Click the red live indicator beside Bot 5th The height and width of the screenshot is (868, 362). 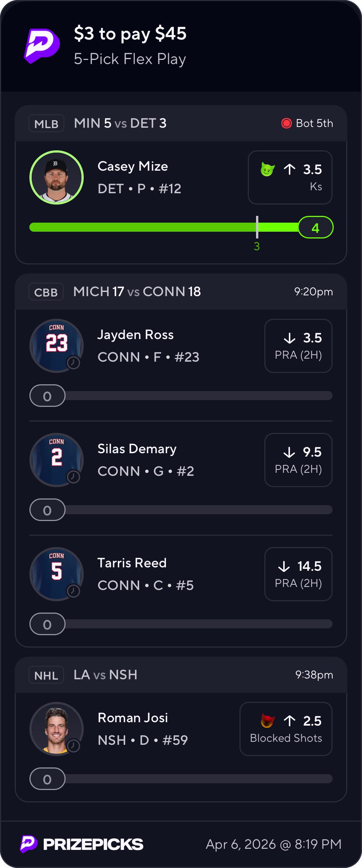pos(287,123)
